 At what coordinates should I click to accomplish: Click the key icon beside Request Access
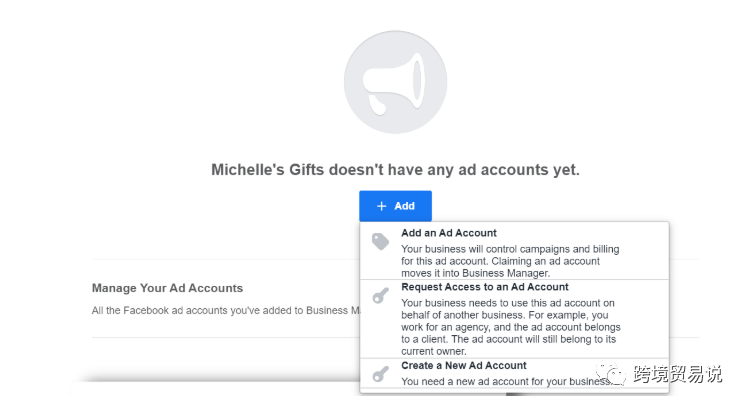tap(381, 295)
